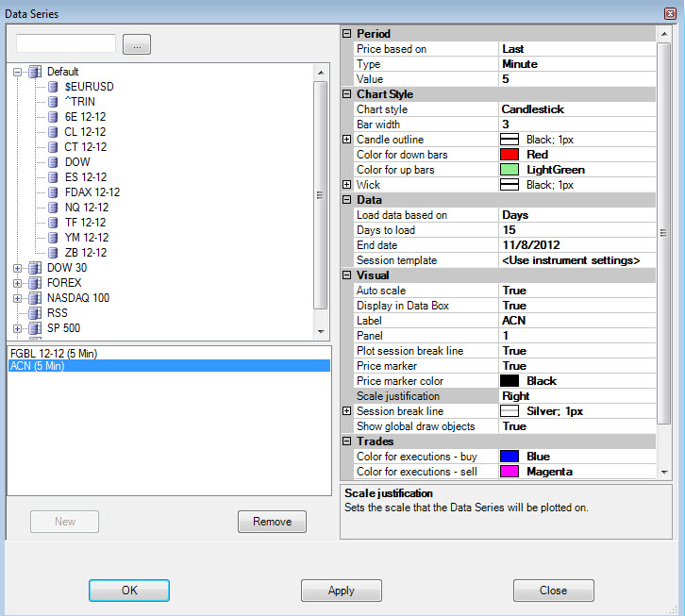The width and height of the screenshot is (685, 616).
Task: Select the YM 12-12 instrument icon
Action: tap(53, 237)
